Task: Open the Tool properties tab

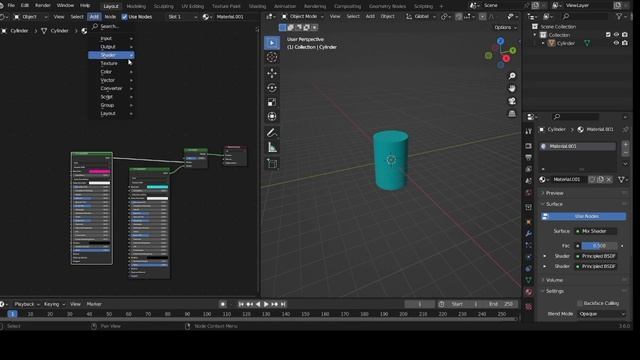Action: [529, 131]
